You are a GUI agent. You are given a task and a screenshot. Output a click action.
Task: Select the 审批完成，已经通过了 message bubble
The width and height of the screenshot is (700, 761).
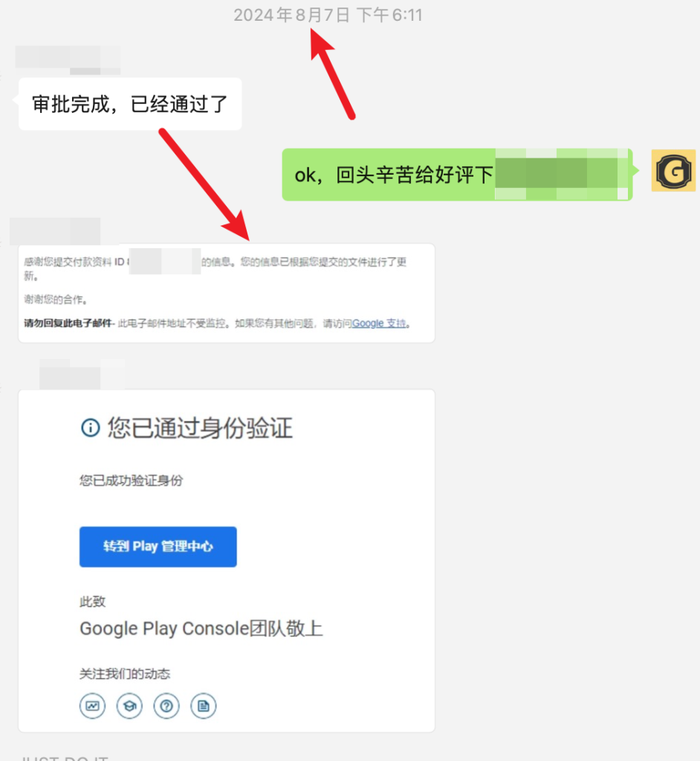(x=130, y=104)
